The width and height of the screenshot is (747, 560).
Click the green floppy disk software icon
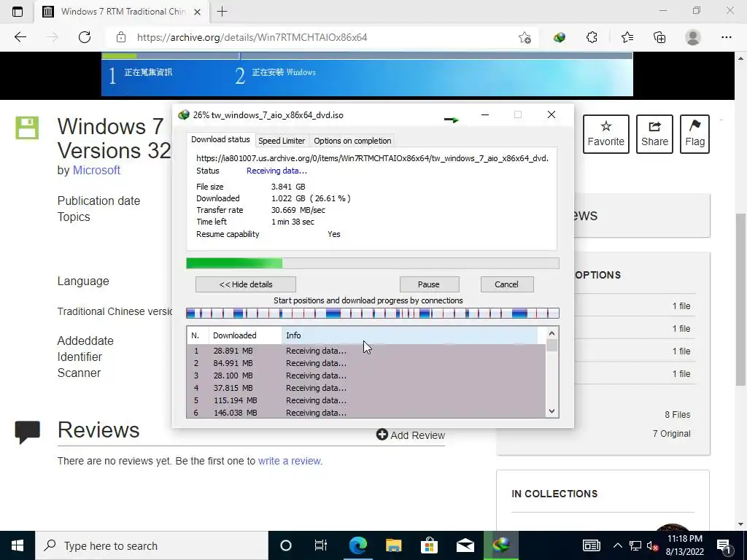(x=27, y=128)
